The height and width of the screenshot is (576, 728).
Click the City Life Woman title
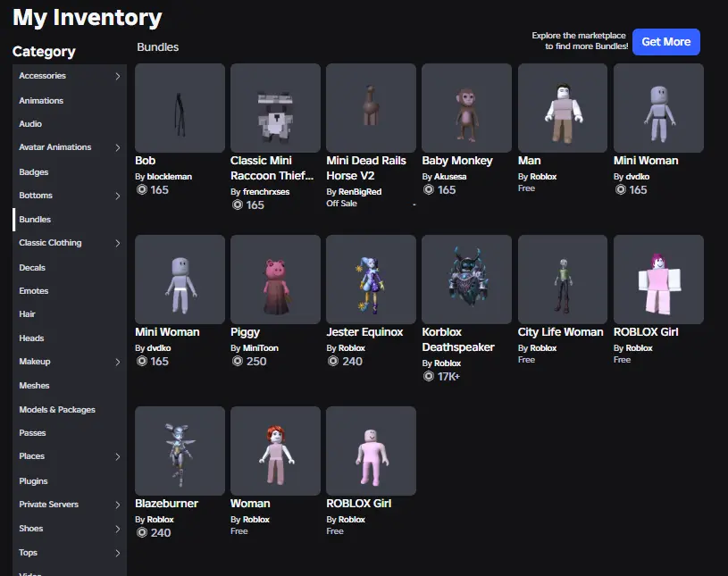pyautogui.click(x=560, y=332)
